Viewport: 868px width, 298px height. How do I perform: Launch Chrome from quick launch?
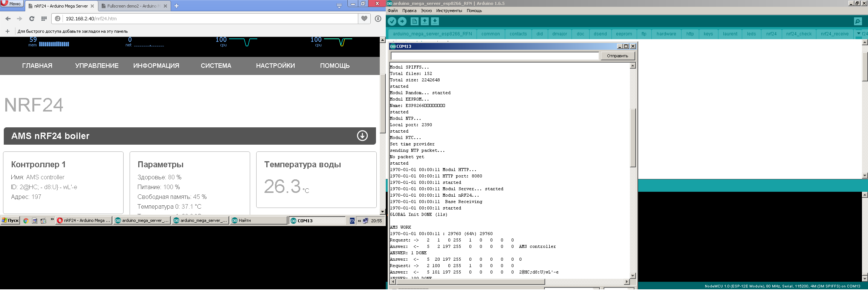[26, 221]
